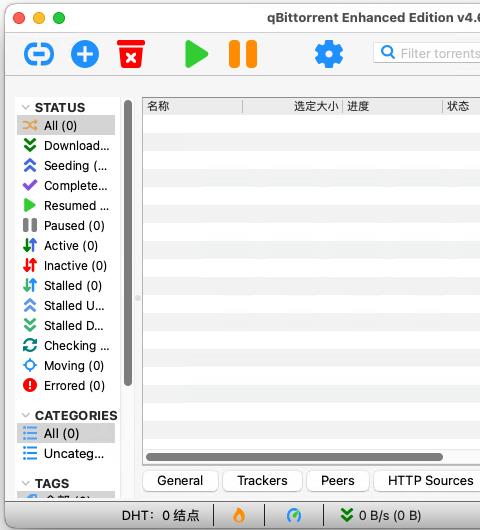Select the Resumed status filter
Image resolution: width=480 pixels, height=530 pixels.
[66, 205]
